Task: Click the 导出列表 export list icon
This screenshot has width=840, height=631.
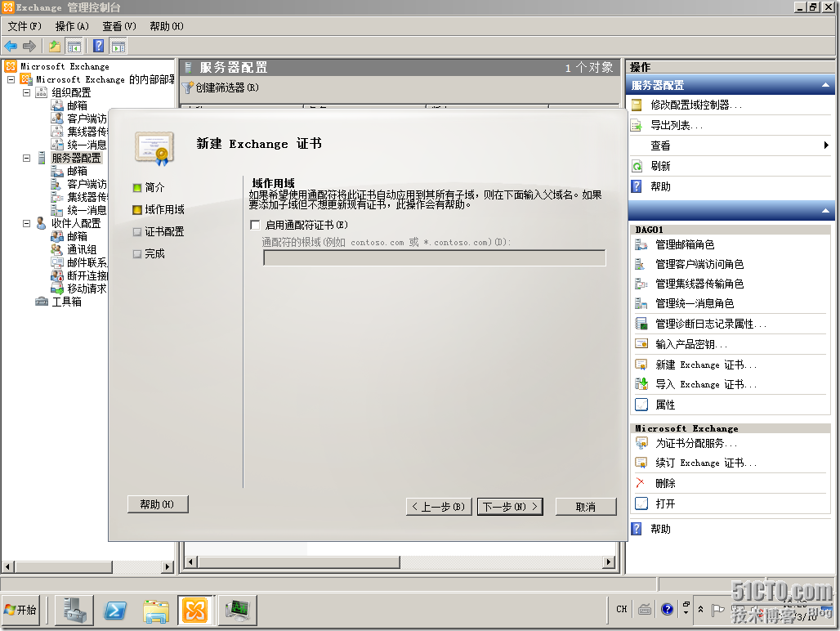Action: (x=637, y=125)
